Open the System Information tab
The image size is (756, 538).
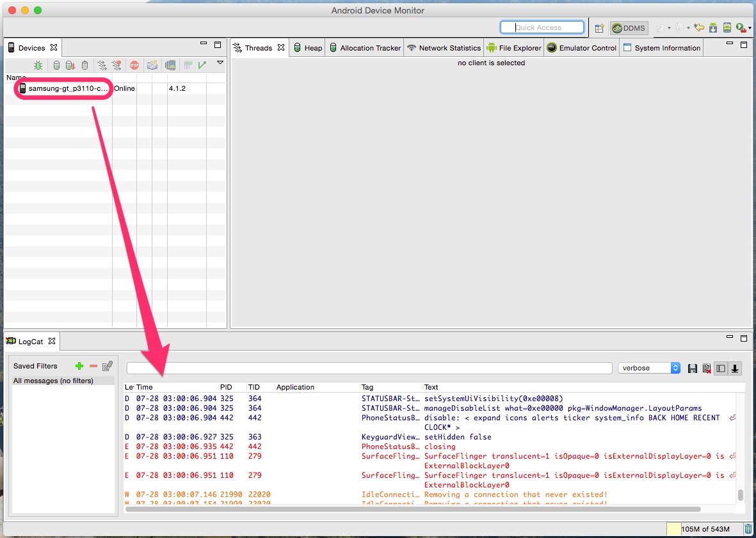point(661,48)
